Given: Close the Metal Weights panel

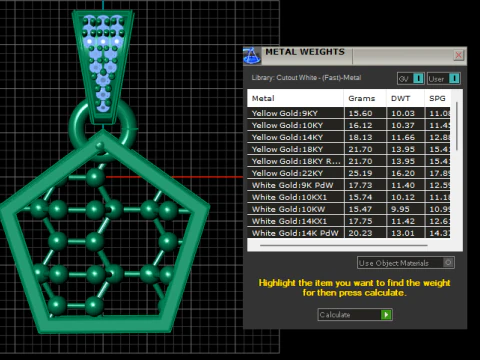Looking at the screenshot, I should point(459,55).
